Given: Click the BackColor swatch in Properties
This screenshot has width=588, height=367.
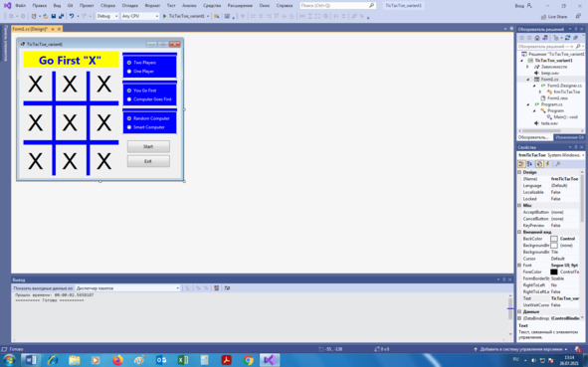Looking at the screenshot, I should pos(554,239).
